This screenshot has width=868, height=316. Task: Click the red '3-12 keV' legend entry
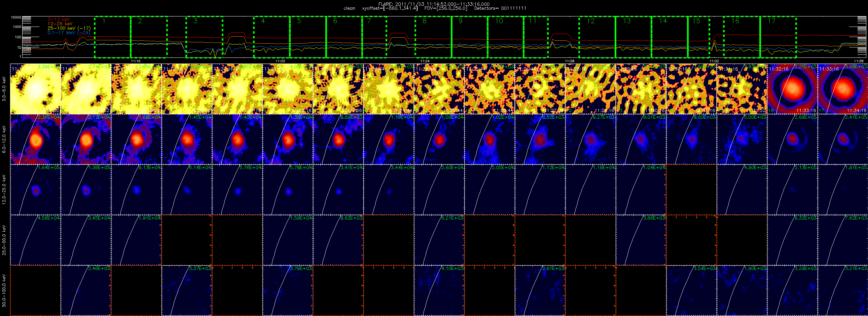click(59, 19)
